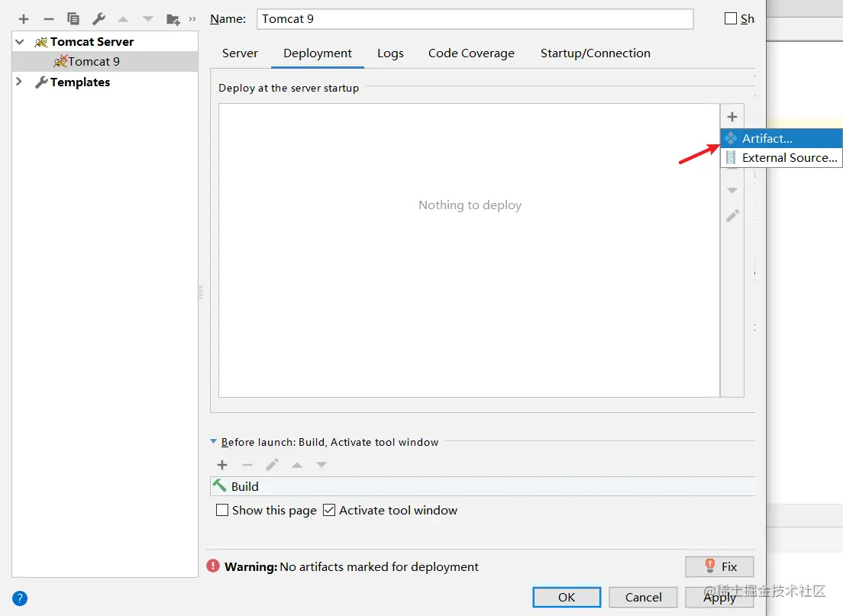This screenshot has width=843, height=616.
Task: Collapse the Tomcat Server tree node
Action: click(x=20, y=42)
